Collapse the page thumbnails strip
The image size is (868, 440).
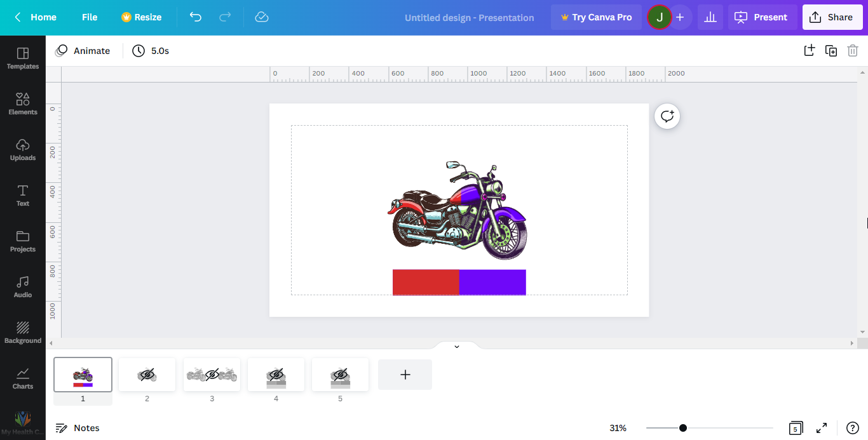click(456, 347)
